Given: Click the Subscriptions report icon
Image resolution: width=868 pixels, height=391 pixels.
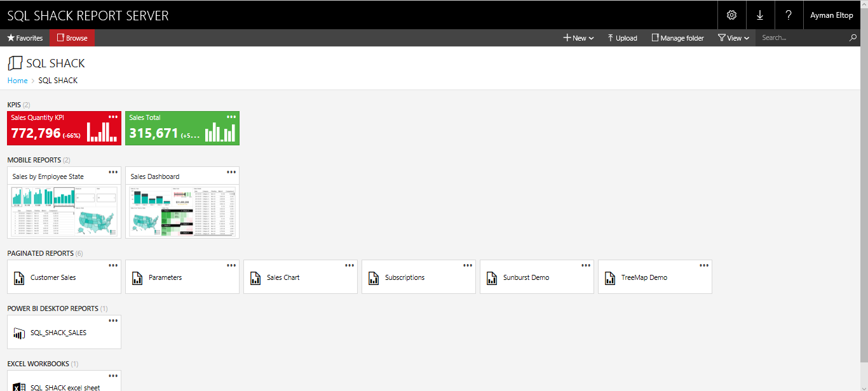Looking at the screenshot, I should click(374, 278).
